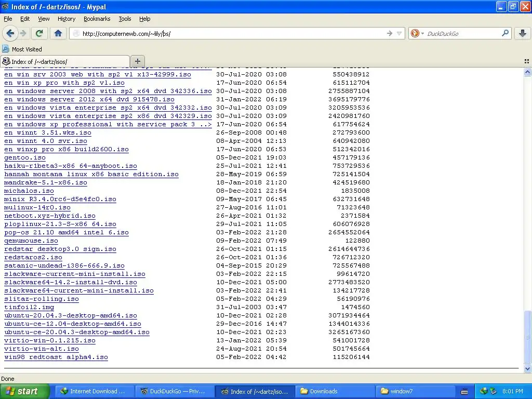
Task: Switch to DuckDuckGo taskbar window
Action: 174,391
